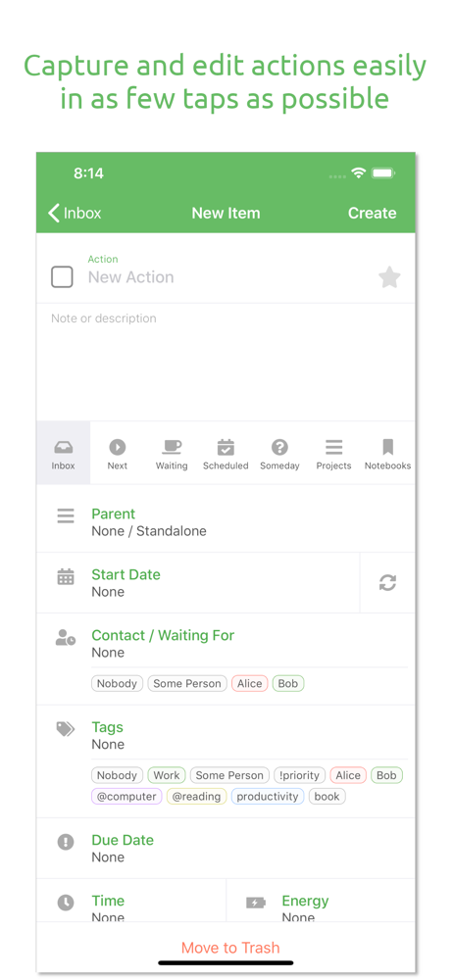Toggle the star favorite on the action
Viewport: 453px width, 980px height.
pos(389,277)
